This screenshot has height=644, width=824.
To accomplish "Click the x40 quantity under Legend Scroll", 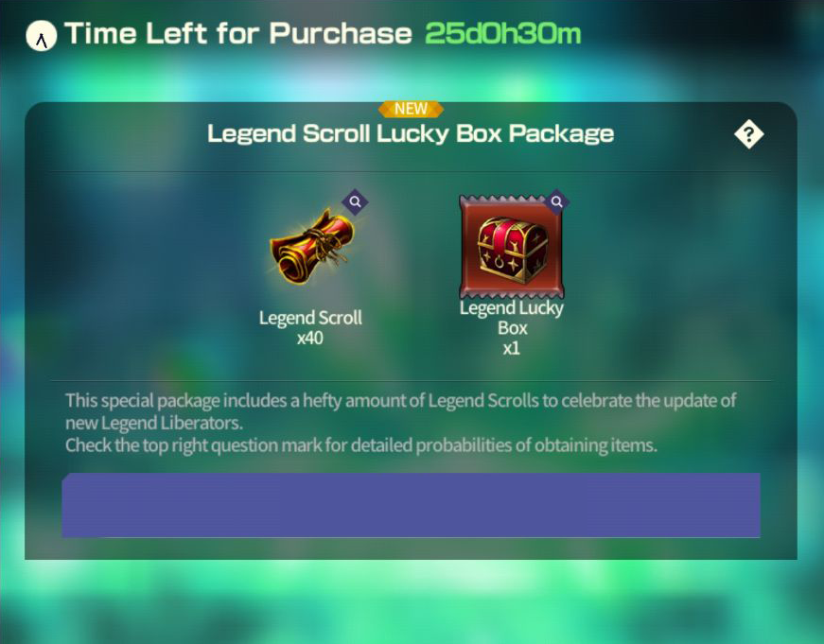I will click(310, 338).
